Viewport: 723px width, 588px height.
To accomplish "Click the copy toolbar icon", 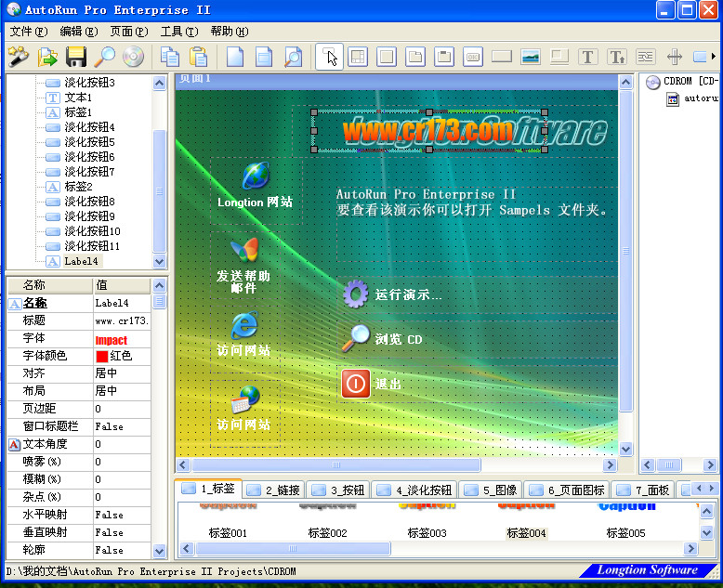I will click(x=170, y=57).
